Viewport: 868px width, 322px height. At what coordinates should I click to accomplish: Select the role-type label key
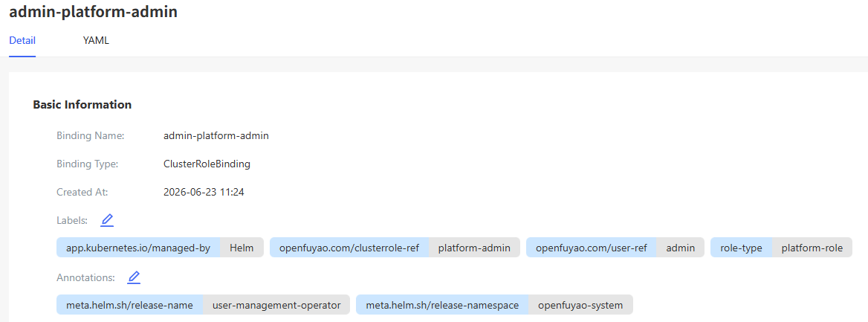(x=741, y=248)
